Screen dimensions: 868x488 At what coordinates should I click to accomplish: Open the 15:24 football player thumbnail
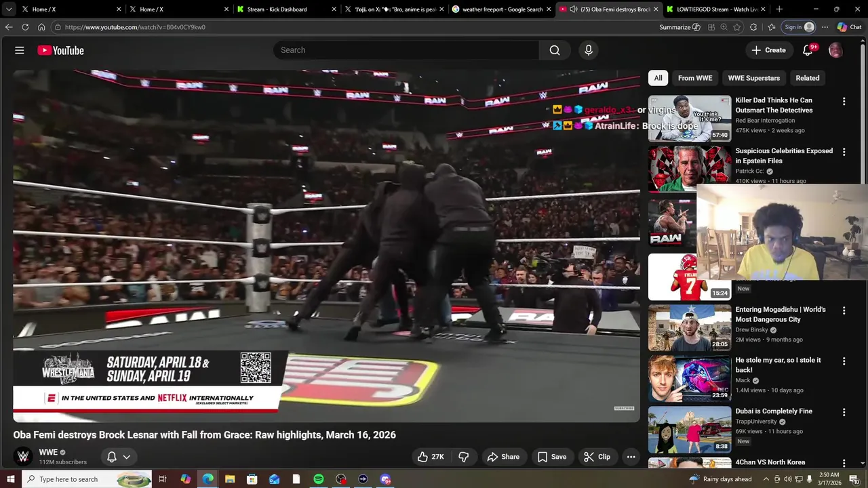pos(690,277)
